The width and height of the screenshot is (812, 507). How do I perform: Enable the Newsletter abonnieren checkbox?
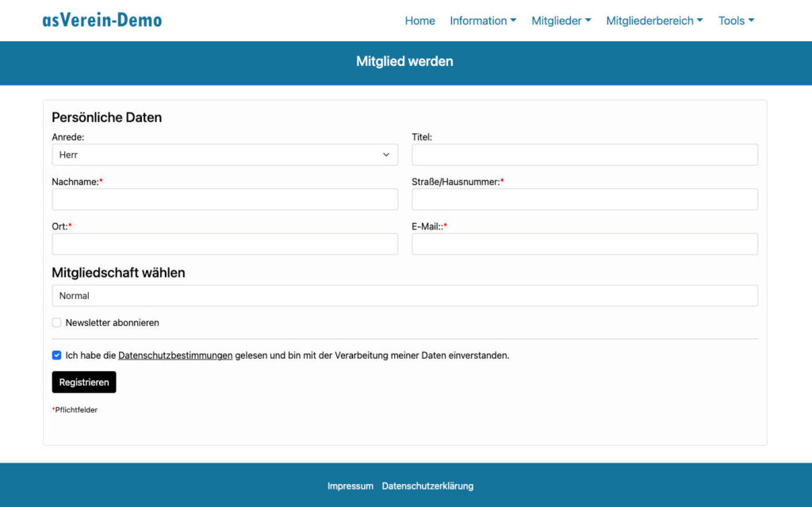click(56, 323)
